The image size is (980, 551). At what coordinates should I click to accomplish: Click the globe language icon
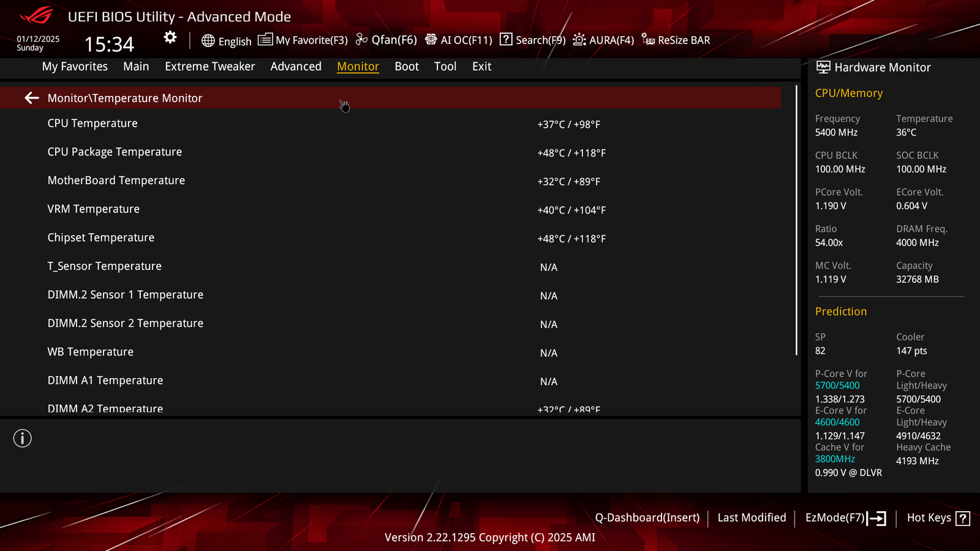208,41
